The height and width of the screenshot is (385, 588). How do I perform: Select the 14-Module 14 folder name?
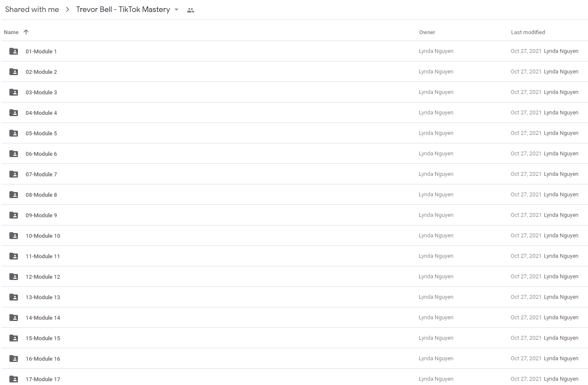43,318
